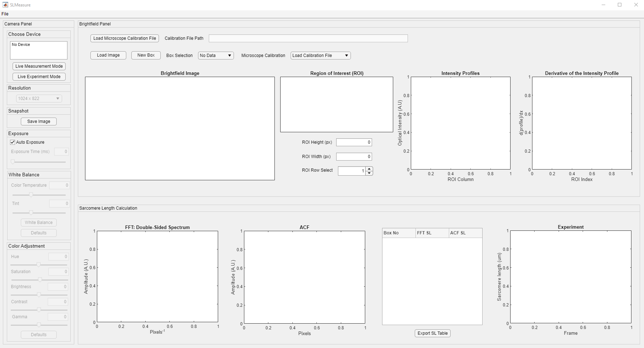Click the ROI Row Select field
The image size is (644, 348).
pos(352,171)
